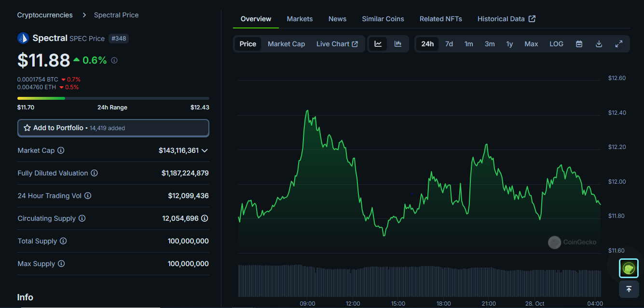The height and width of the screenshot is (308, 644).
Task: Open the Similar Coins tab
Action: point(383,18)
